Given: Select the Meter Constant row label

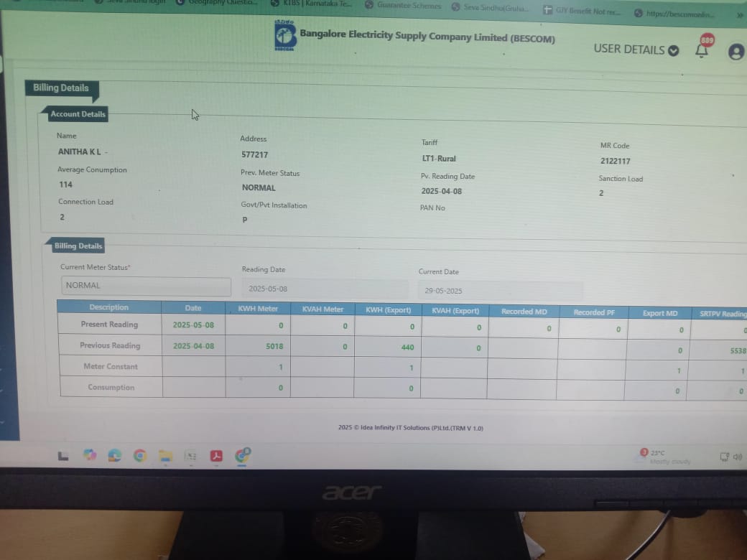Looking at the screenshot, I should click(x=111, y=366).
